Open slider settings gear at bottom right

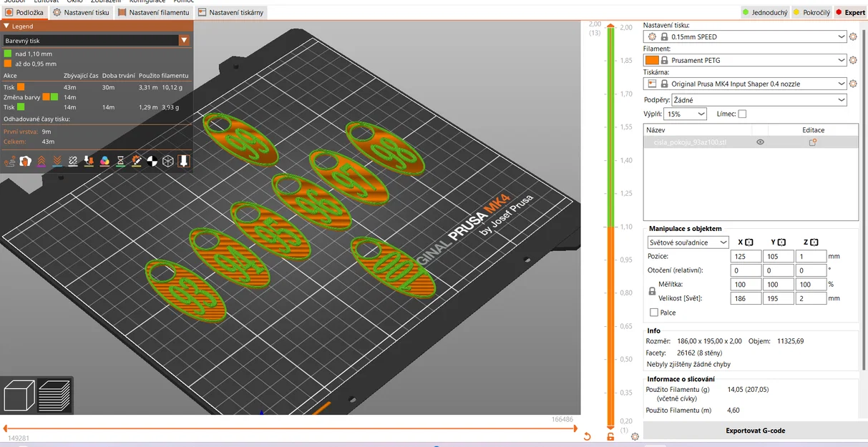[635, 436]
